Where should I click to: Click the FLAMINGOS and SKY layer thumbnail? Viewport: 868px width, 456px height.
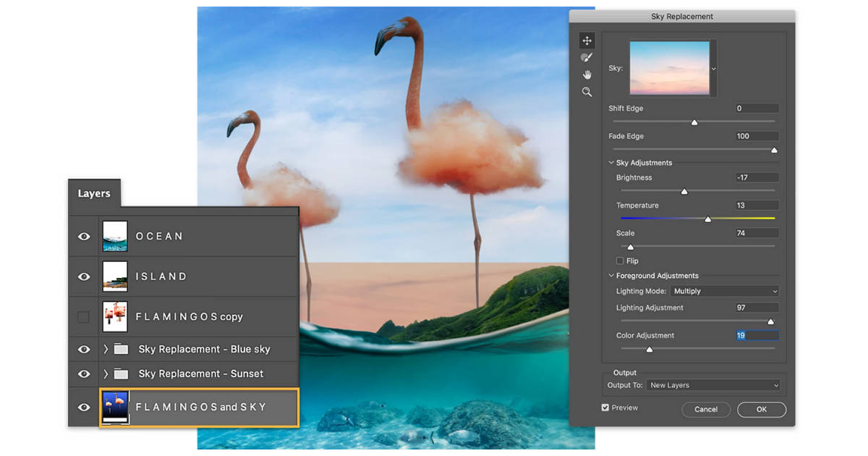[x=114, y=407]
